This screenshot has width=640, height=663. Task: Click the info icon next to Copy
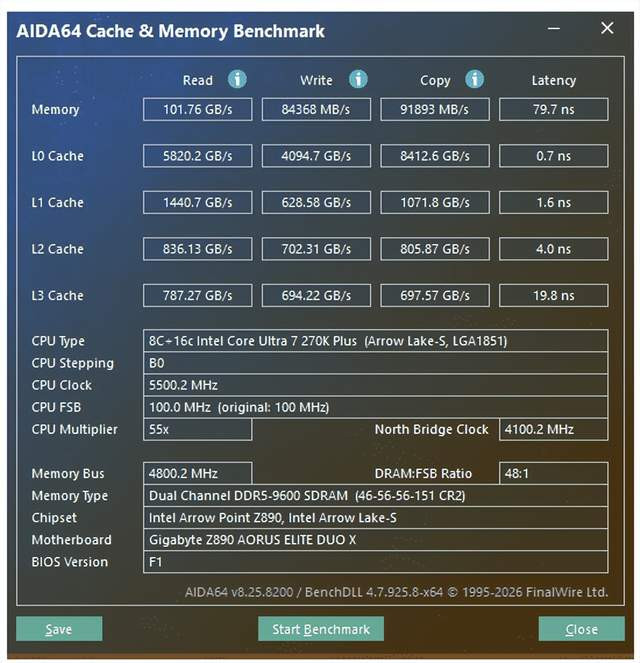click(474, 79)
